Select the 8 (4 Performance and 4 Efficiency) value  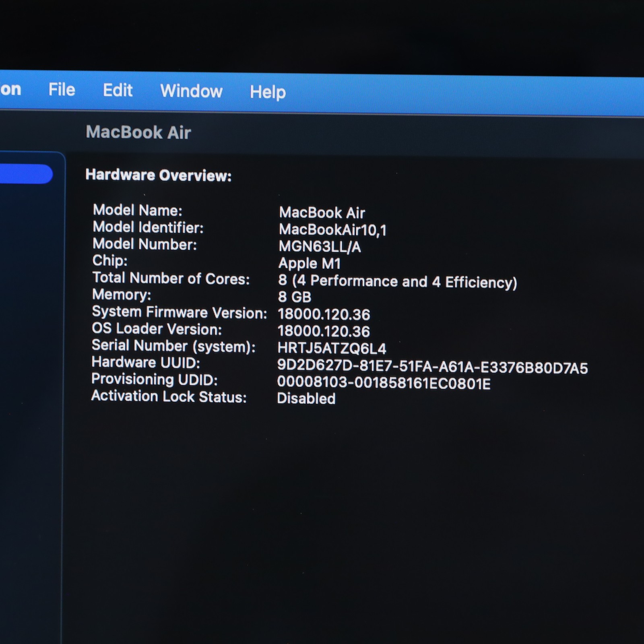(397, 282)
